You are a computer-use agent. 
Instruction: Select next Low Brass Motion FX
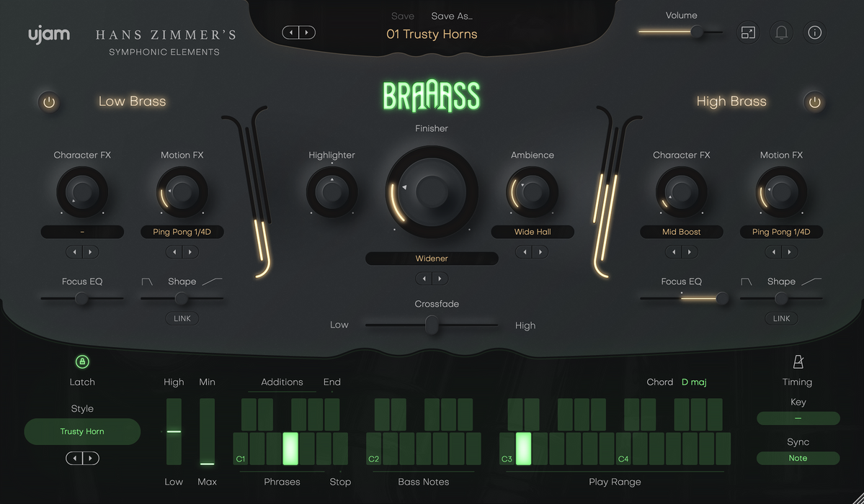[190, 252]
